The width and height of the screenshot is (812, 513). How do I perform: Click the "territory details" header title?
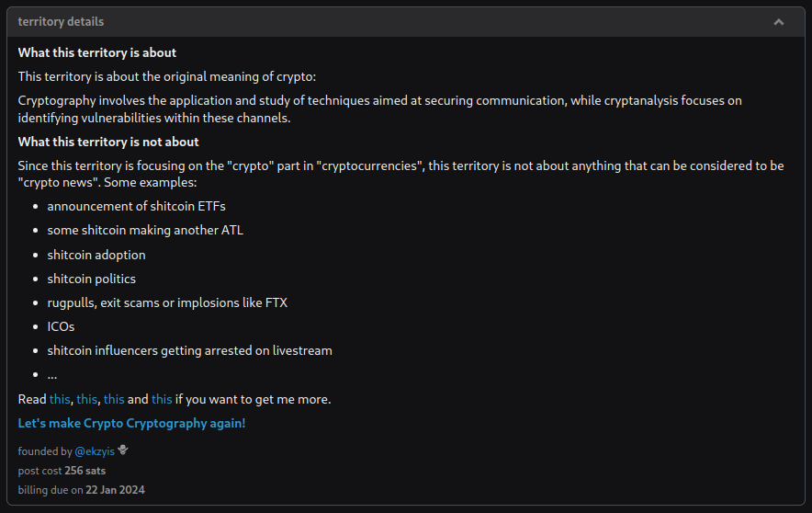pyautogui.click(x=61, y=22)
